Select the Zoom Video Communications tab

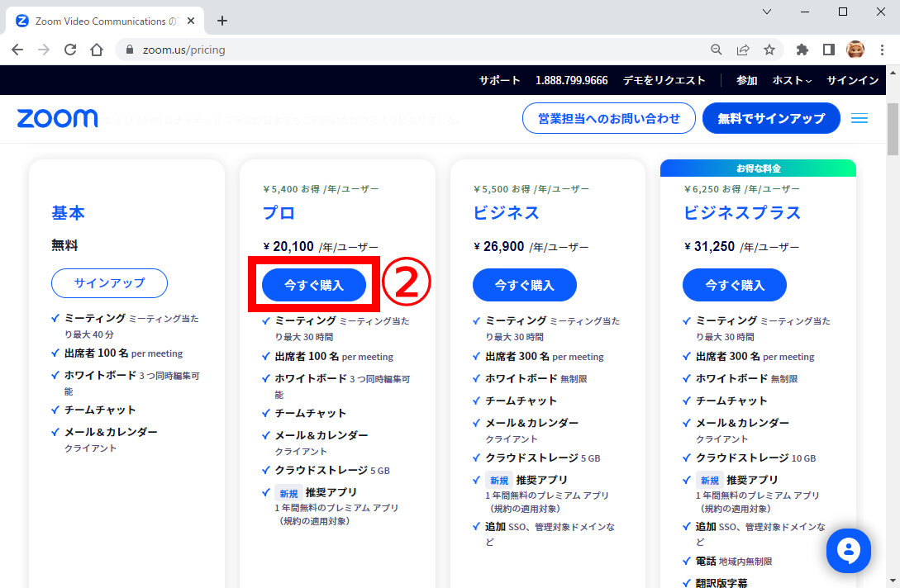tap(104, 21)
